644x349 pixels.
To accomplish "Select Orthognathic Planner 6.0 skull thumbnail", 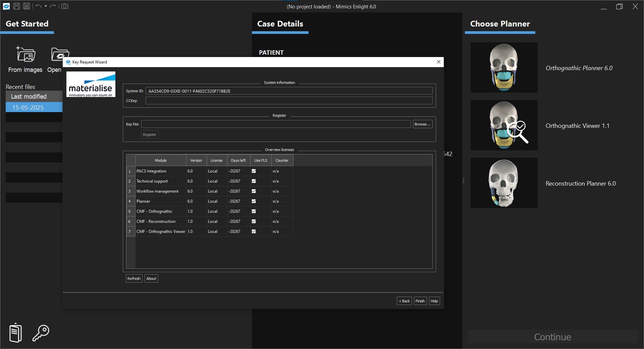I will [504, 67].
